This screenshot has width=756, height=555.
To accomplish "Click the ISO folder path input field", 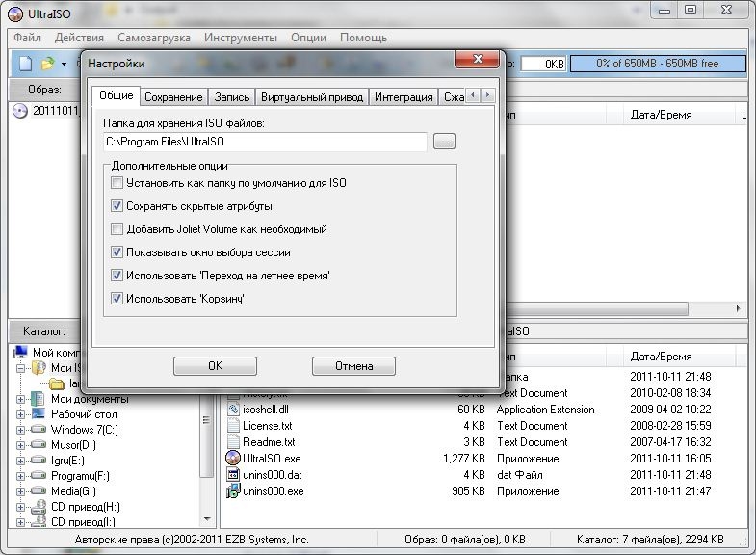I will point(265,142).
